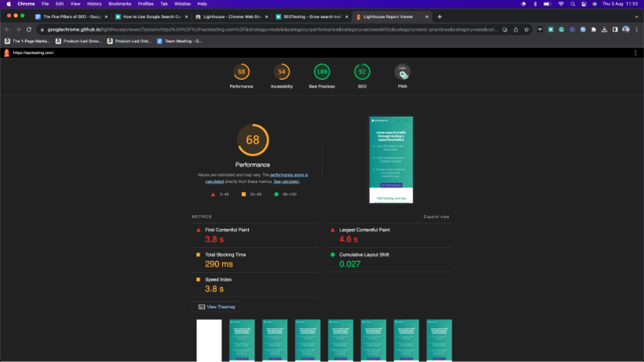Go back with the browser back arrow

pos(7,30)
